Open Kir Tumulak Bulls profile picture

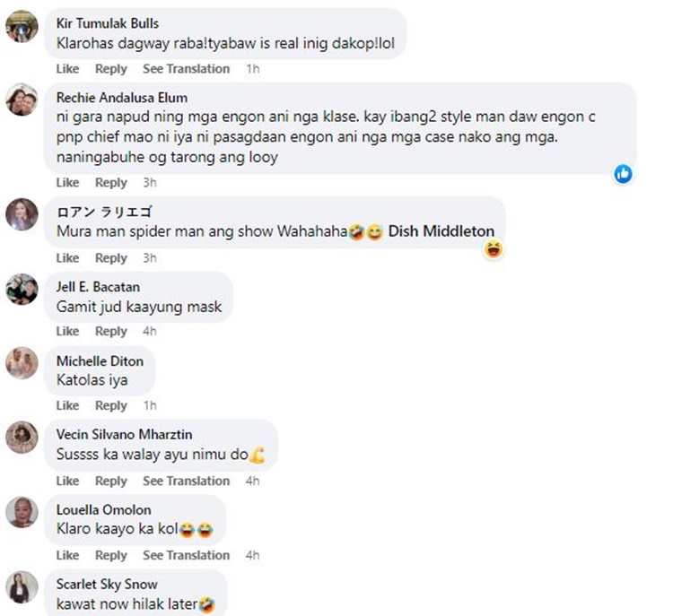coord(22,26)
